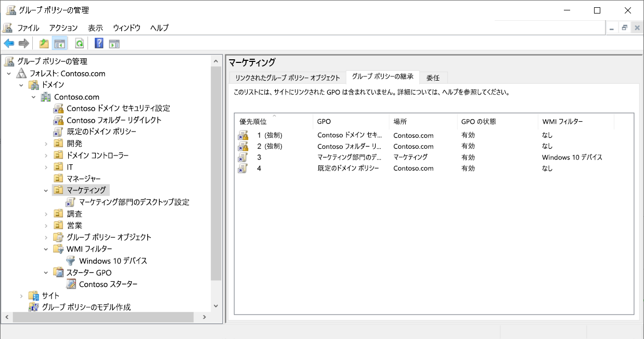Click the 2 (強制) priority cell
This screenshot has width=644, height=339.
pyautogui.click(x=269, y=146)
